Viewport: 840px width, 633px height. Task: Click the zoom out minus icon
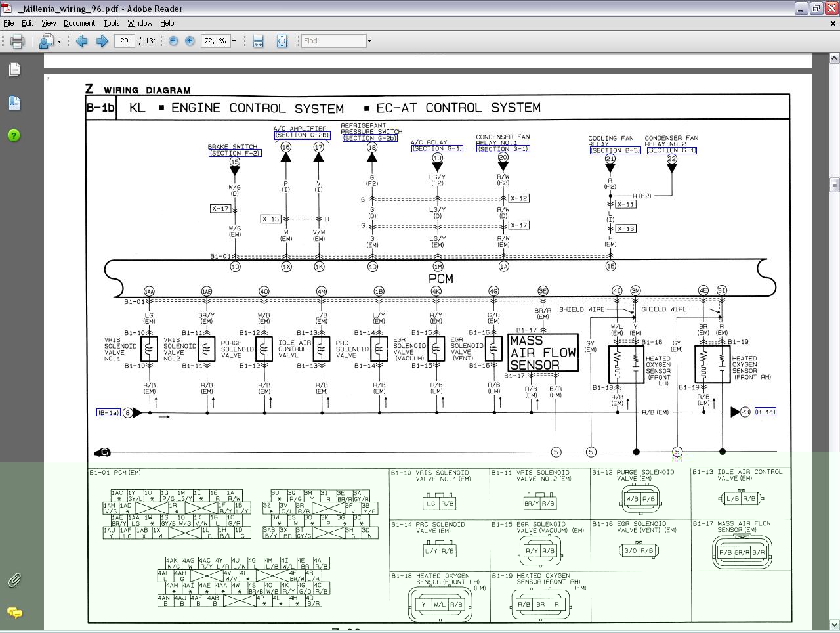click(173, 41)
